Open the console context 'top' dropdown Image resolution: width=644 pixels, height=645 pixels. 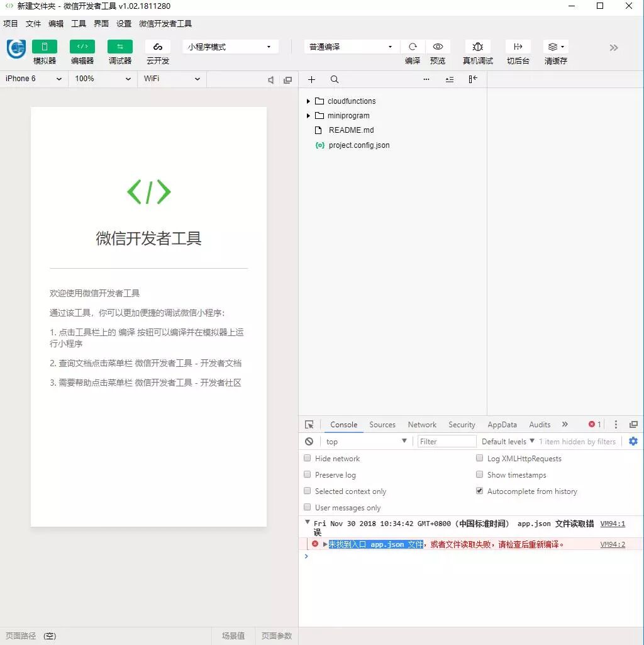tap(366, 441)
